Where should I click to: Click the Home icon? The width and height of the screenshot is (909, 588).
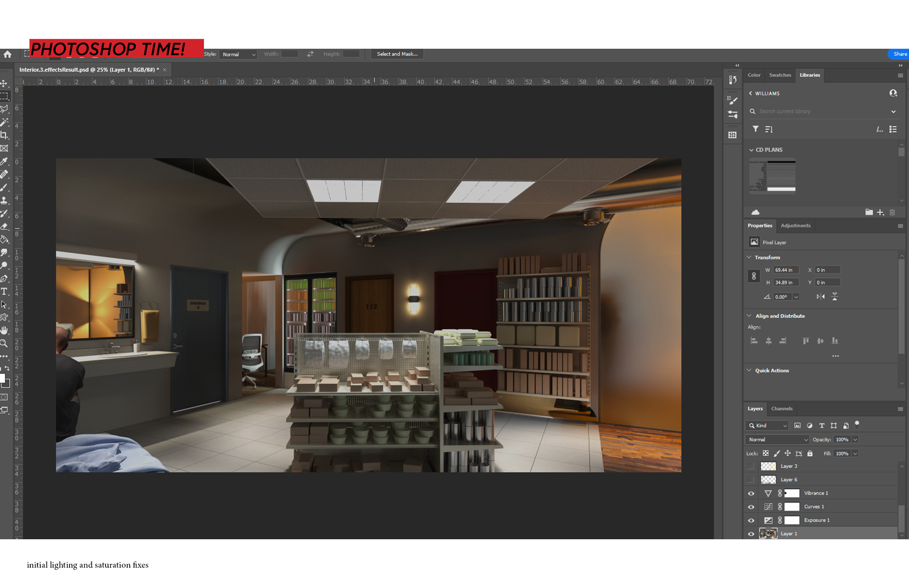click(x=8, y=54)
